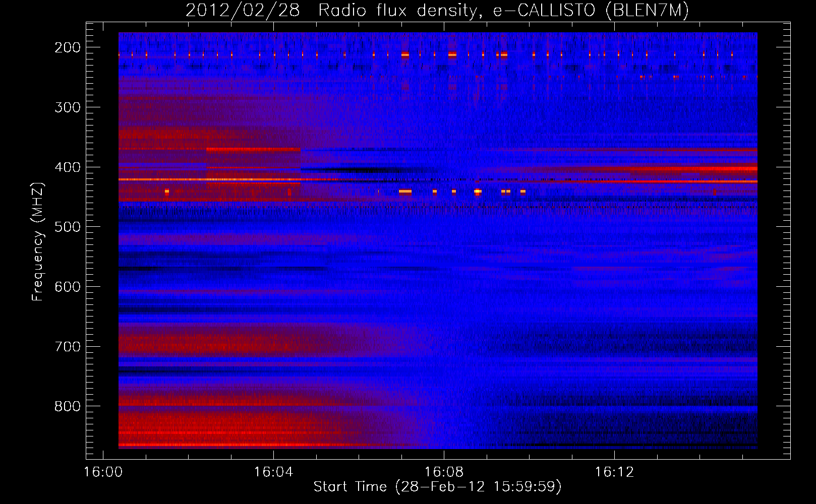
Task: Click the 600 frequency tick label
Action: [67, 287]
